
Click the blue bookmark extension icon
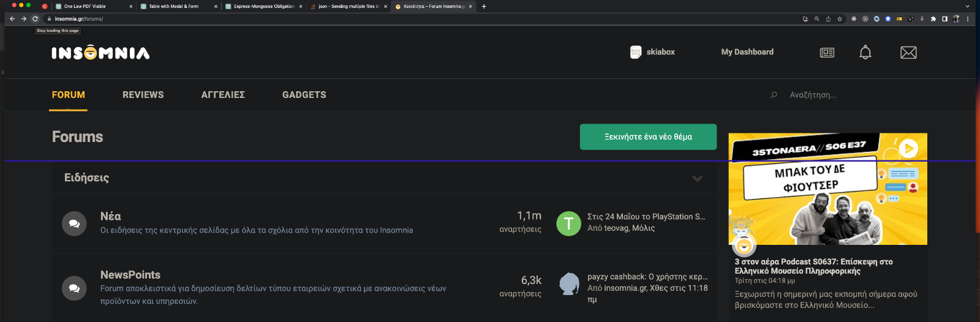888,19
